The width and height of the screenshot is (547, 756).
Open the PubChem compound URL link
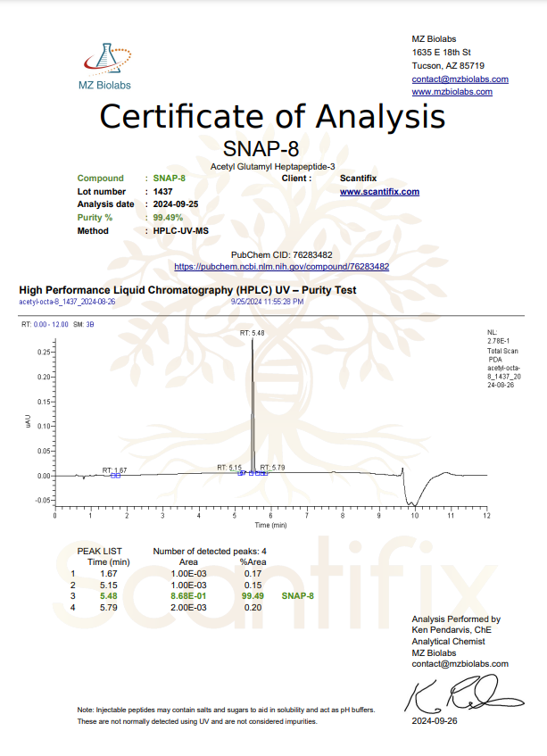click(281, 266)
